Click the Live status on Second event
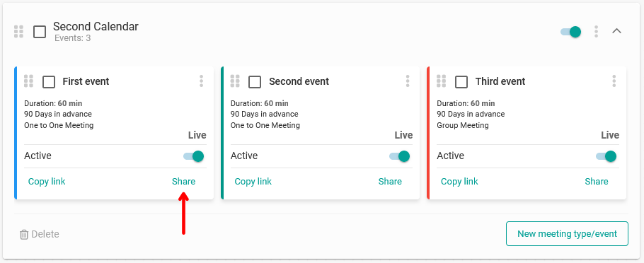644x263 pixels. (x=403, y=135)
